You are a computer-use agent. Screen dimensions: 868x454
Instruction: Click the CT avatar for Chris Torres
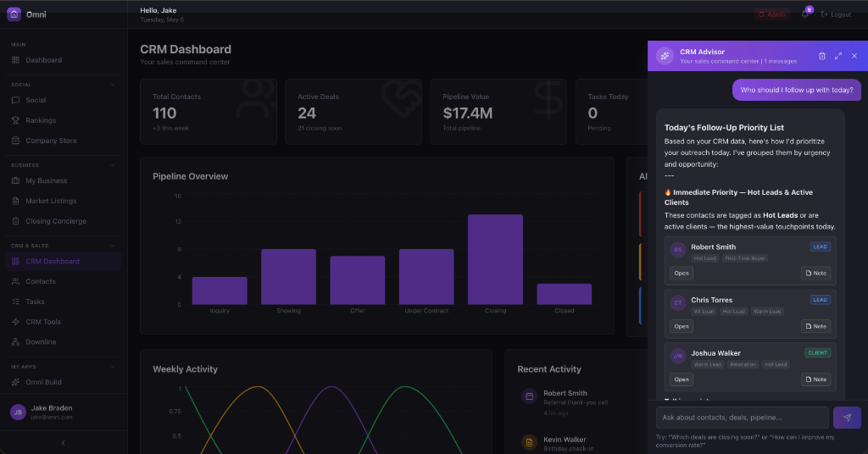[678, 303]
